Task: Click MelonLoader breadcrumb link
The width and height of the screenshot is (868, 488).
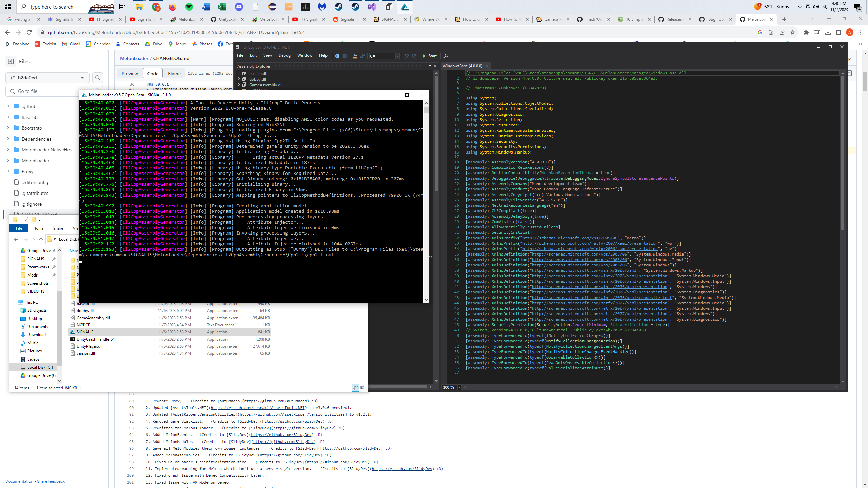Action: 134,58
